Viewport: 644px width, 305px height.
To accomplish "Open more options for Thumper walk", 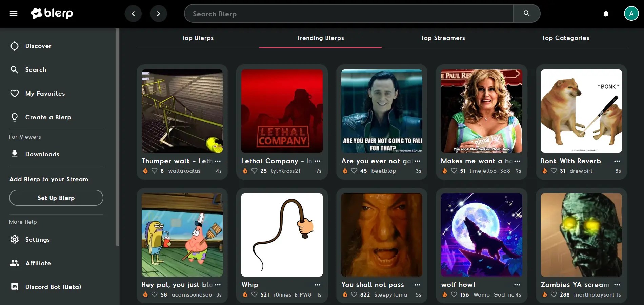I will [x=218, y=161].
